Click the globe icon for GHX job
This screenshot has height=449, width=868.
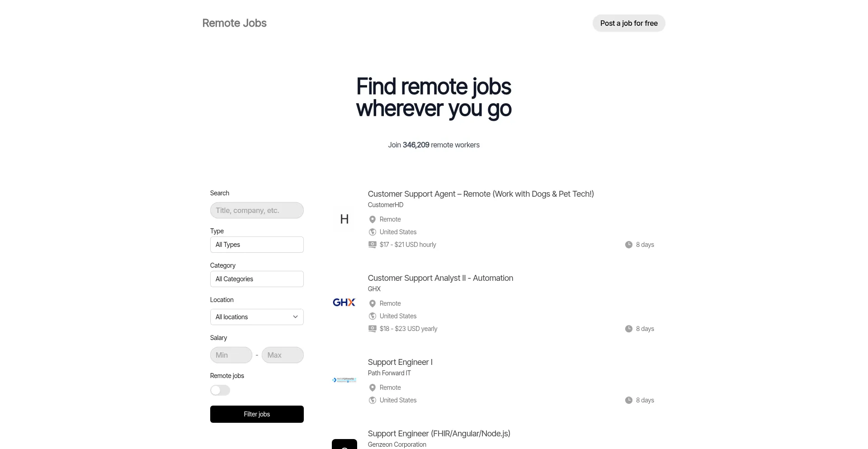click(373, 316)
